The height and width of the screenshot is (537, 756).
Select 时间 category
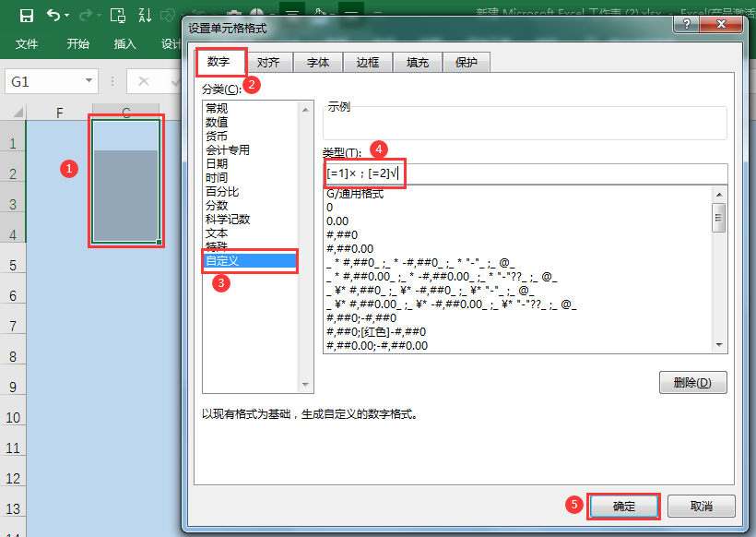[x=217, y=177]
